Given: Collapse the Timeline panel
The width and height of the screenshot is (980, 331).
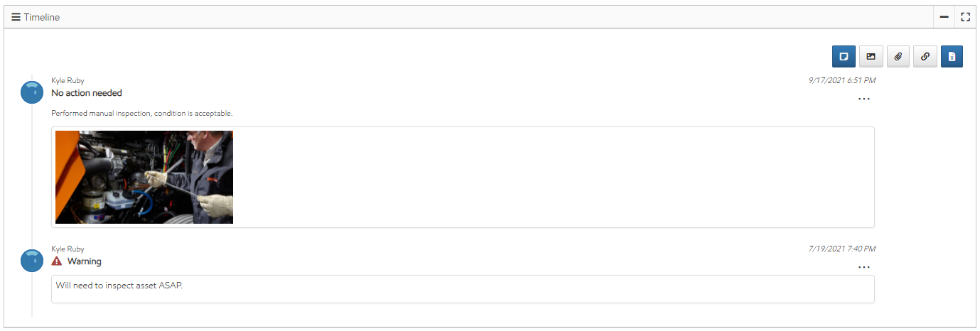Looking at the screenshot, I should click(x=944, y=17).
